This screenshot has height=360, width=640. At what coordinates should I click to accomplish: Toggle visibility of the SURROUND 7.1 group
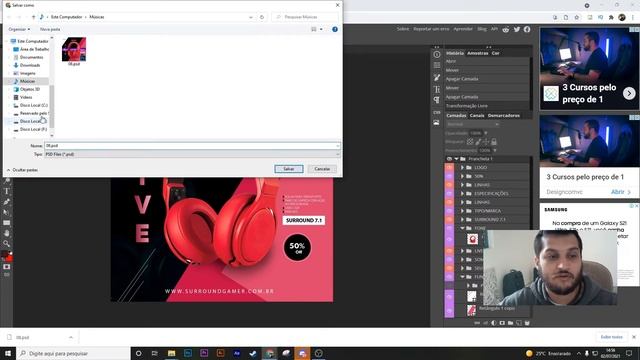(x=449, y=220)
